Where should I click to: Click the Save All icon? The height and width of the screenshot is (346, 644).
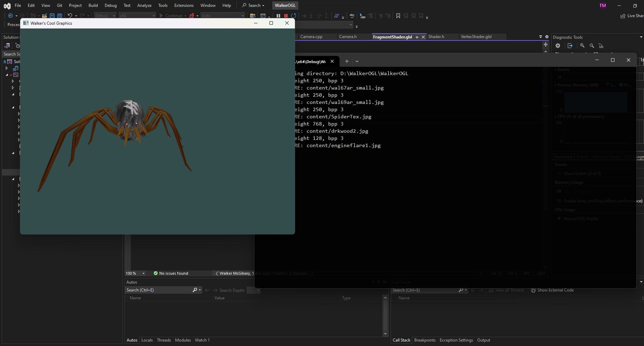point(60,16)
